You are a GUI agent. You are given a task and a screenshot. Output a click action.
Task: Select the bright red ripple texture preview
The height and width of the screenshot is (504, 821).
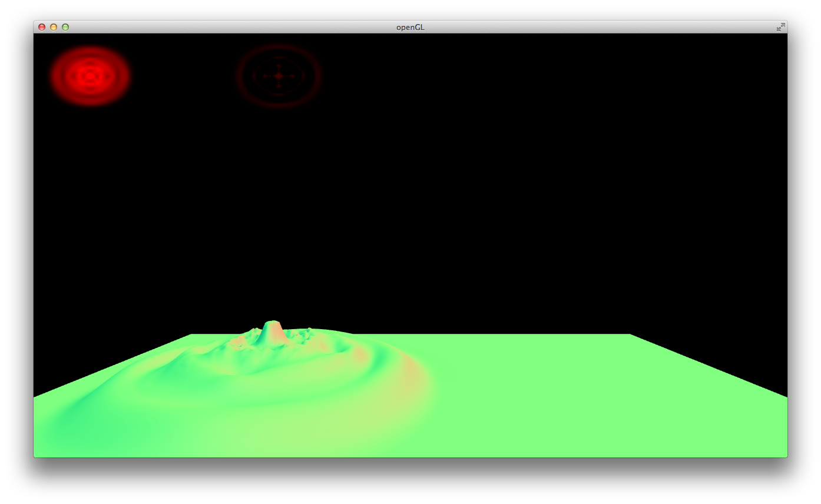point(90,76)
